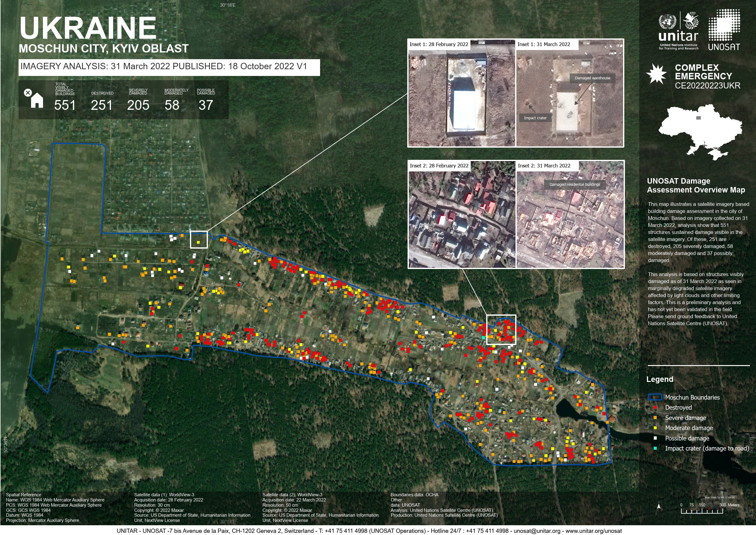Click the unosat@unitar.org email address

pyautogui.click(x=537, y=531)
